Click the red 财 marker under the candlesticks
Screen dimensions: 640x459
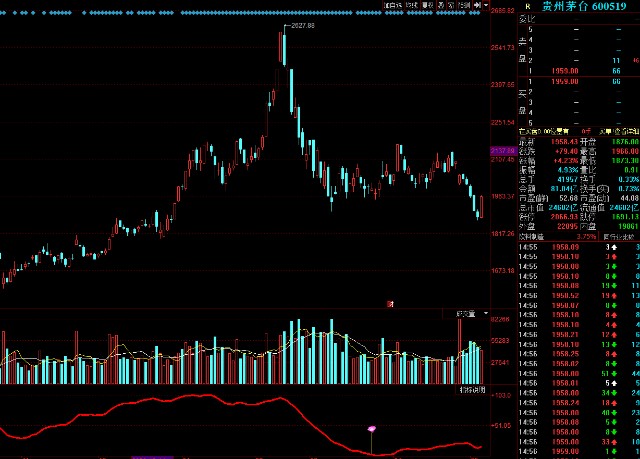390,302
